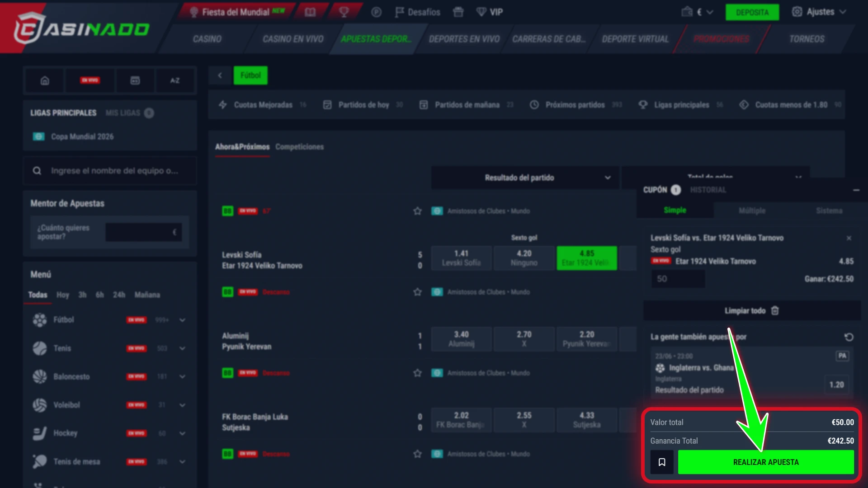Viewport: 868px width, 488px height.
Task: Select the 4.20 Ninguno odds
Action: [524, 258]
